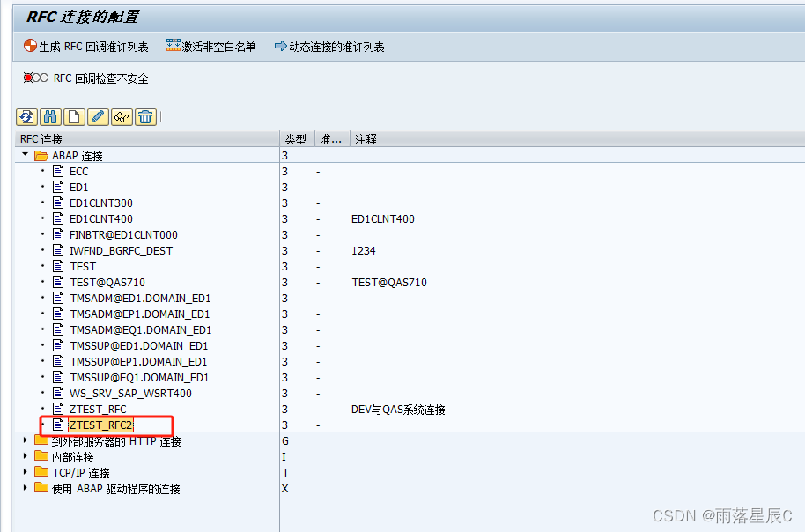The width and height of the screenshot is (805, 532).
Task: Collapse the ABAP 连接 tree node
Action: pos(24,155)
